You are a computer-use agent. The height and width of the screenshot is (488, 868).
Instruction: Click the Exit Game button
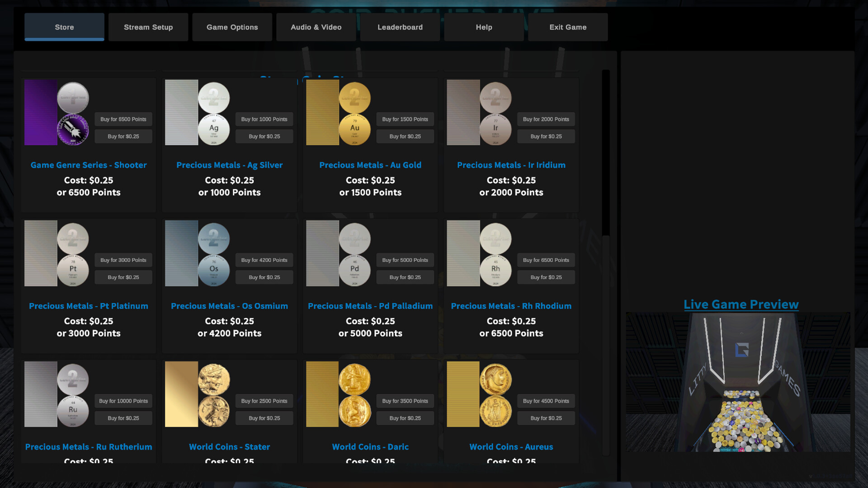tap(568, 27)
